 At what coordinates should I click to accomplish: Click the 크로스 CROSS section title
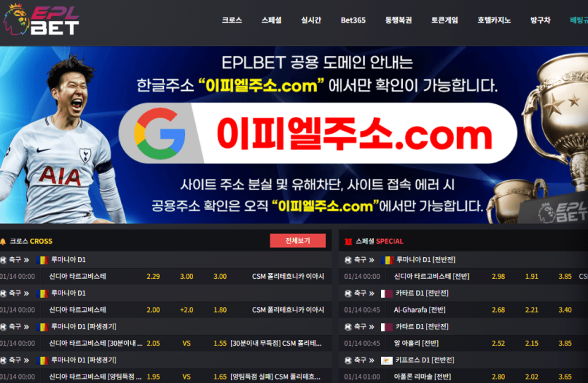click(31, 241)
